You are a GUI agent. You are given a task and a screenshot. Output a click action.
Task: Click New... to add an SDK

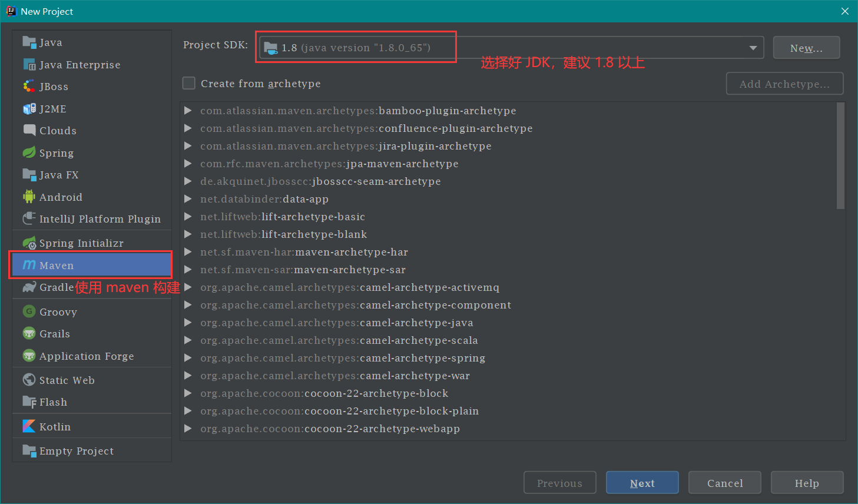point(806,48)
